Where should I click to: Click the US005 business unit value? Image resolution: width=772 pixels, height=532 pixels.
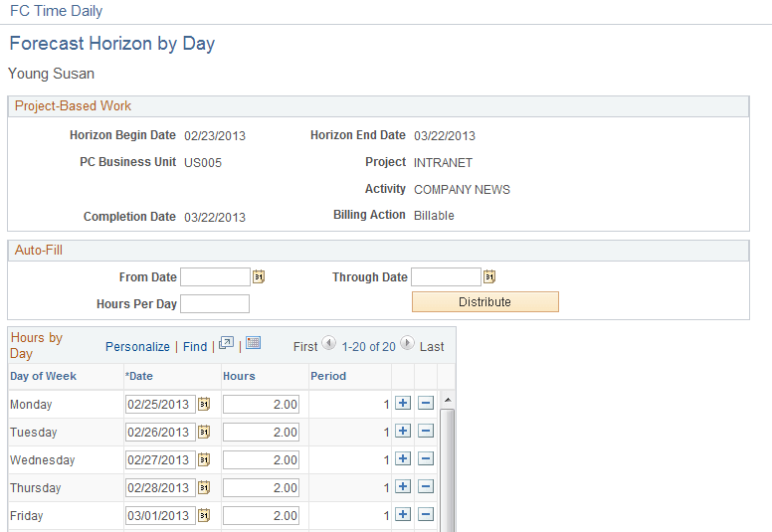point(203,162)
